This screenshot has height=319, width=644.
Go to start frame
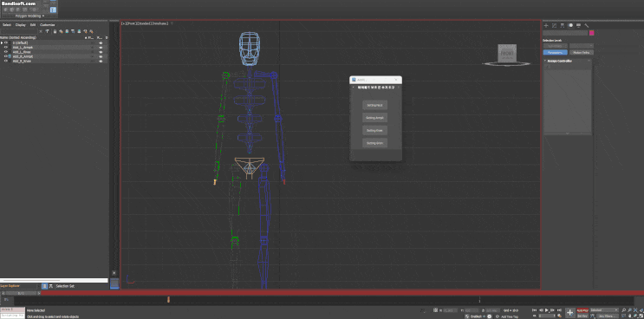click(x=534, y=310)
